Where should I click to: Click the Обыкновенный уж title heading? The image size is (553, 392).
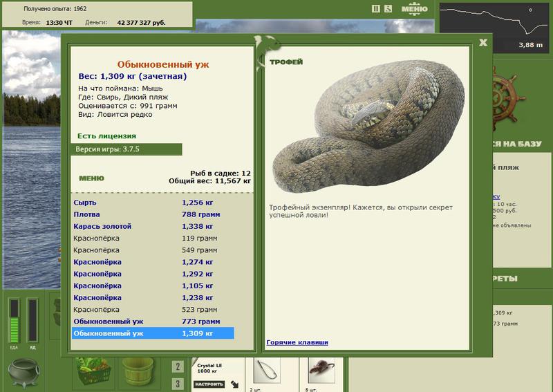(x=163, y=64)
